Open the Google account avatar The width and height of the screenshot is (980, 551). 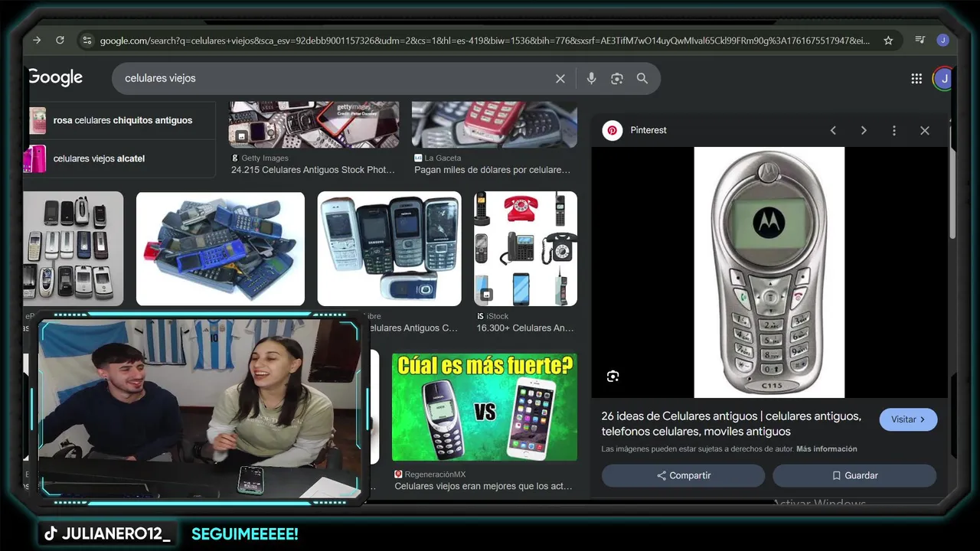(943, 78)
